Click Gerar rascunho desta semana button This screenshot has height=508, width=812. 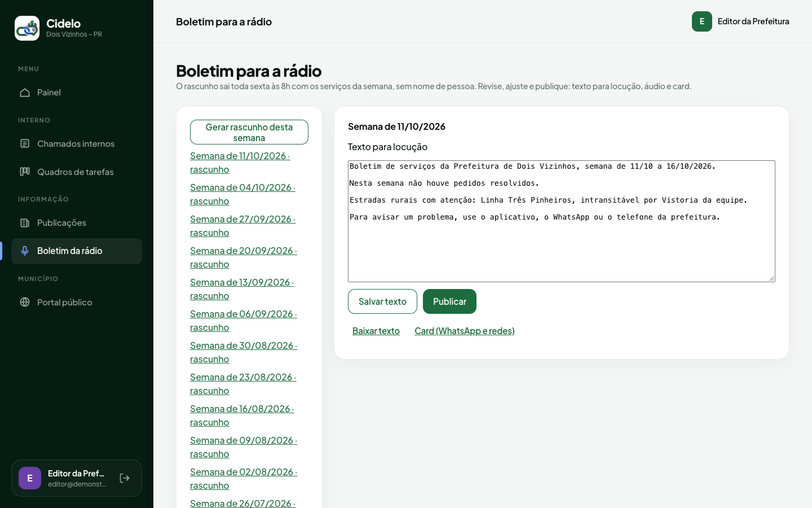tap(249, 132)
